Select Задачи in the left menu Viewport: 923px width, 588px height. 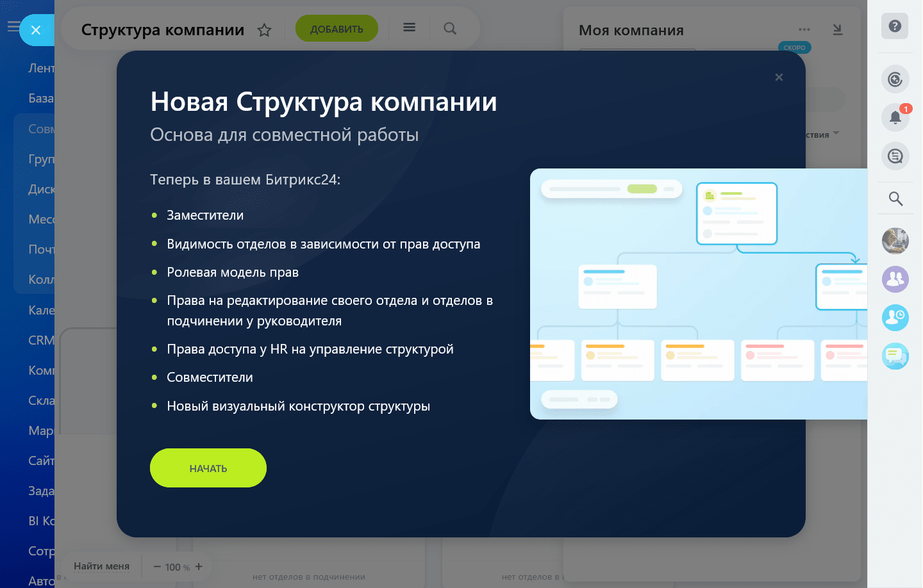(40, 490)
